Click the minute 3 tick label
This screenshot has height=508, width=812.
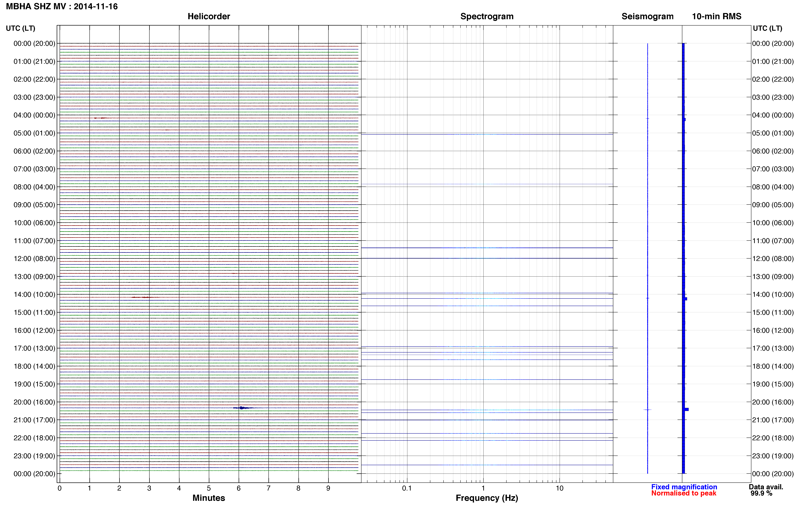point(149,488)
